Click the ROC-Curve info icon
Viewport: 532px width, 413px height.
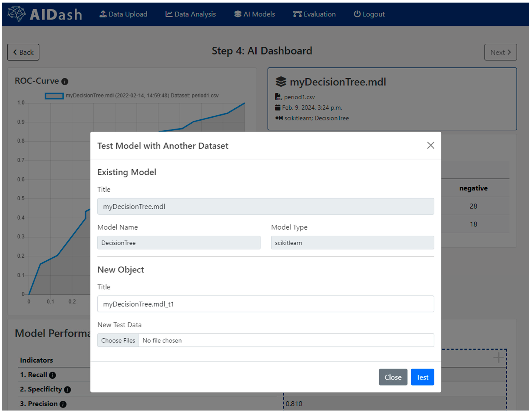click(x=65, y=81)
